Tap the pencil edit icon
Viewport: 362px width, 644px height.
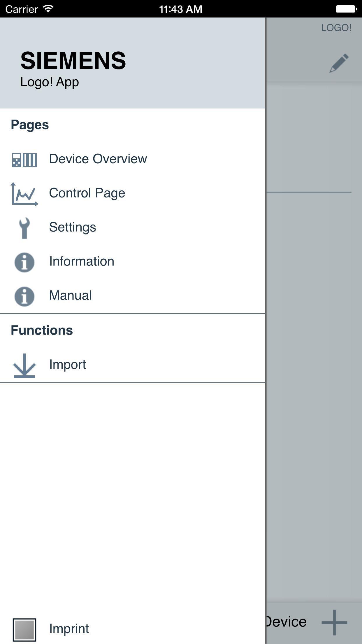[339, 63]
